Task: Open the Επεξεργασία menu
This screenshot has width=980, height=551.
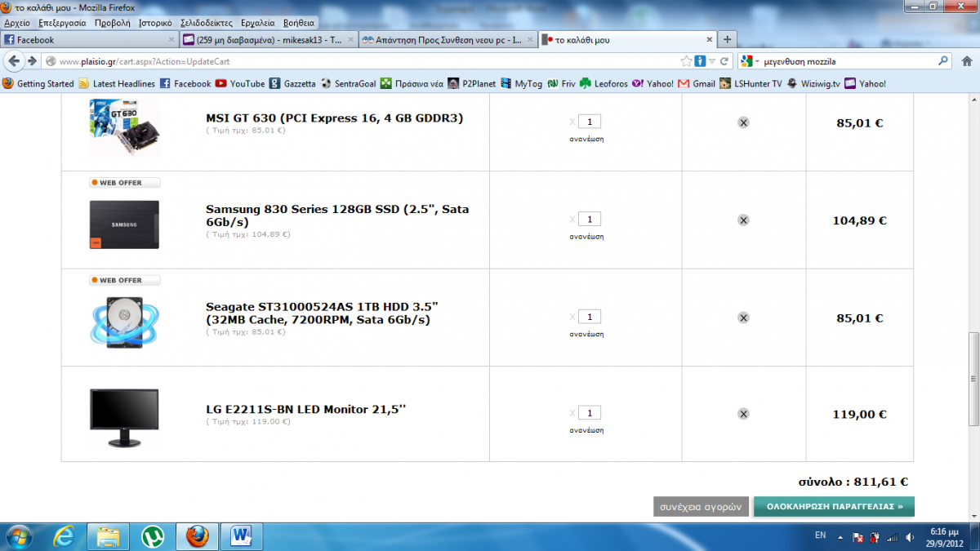Action: tap(62, 23)
